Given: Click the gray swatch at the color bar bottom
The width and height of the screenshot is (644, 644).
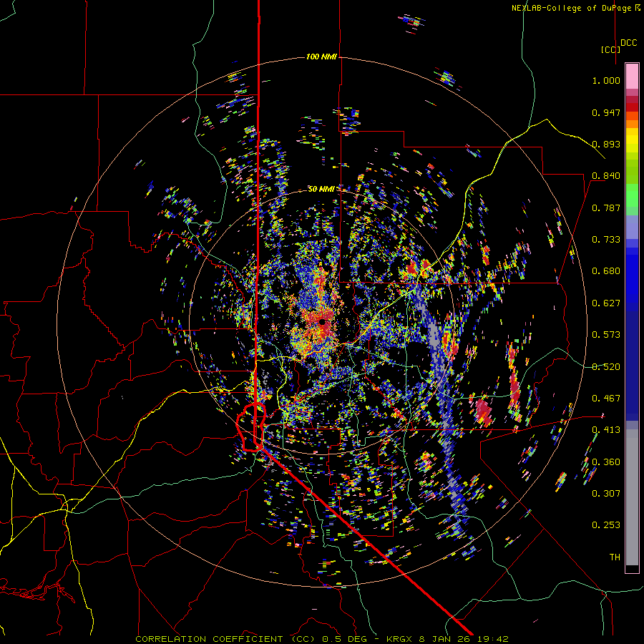Looking at the screenshot, I should [x=632, y=497].
